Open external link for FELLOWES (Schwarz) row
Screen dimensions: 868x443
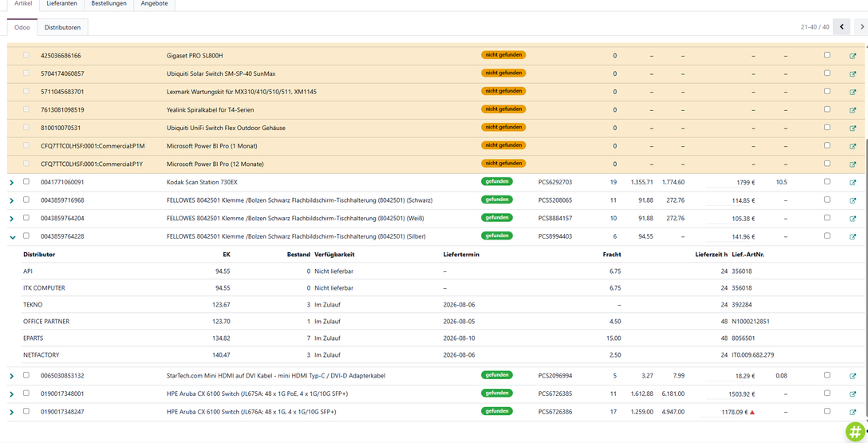tap(853, 200)
